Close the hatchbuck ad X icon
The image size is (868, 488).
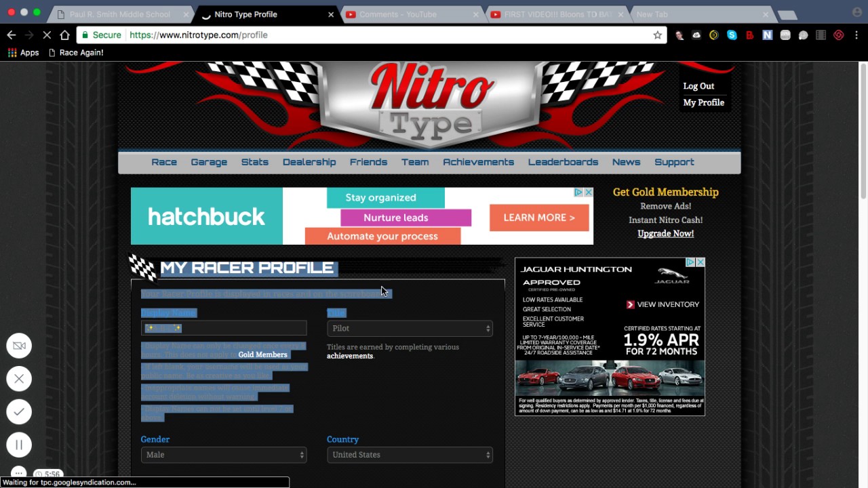point(589,192)
